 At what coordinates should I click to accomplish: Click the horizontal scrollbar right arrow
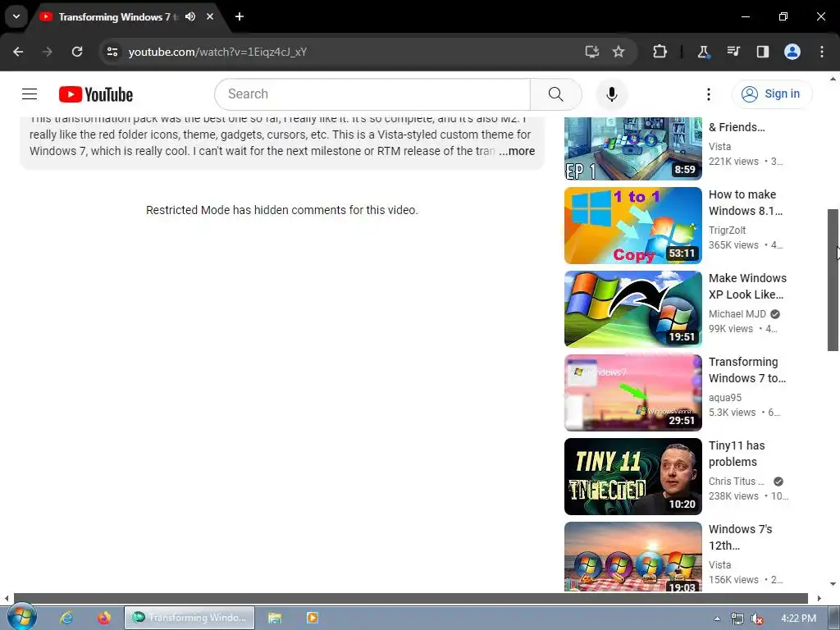pos(819,598)
